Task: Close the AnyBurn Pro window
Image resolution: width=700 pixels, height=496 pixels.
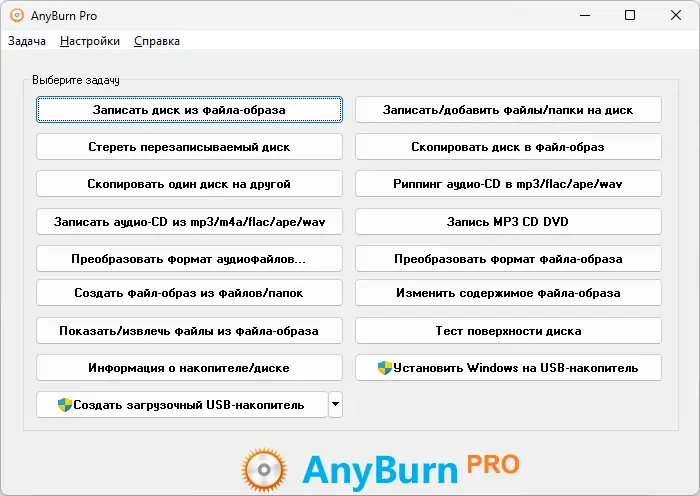Action: point(676,15)
